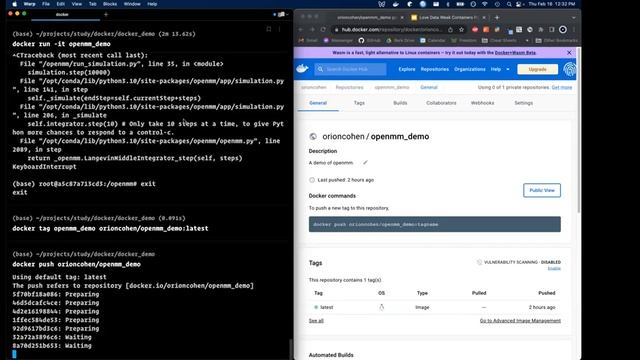The height and width of the screenshot is (360, 640).
Task: Click See all tags link
Action: (x=316, y=321)
